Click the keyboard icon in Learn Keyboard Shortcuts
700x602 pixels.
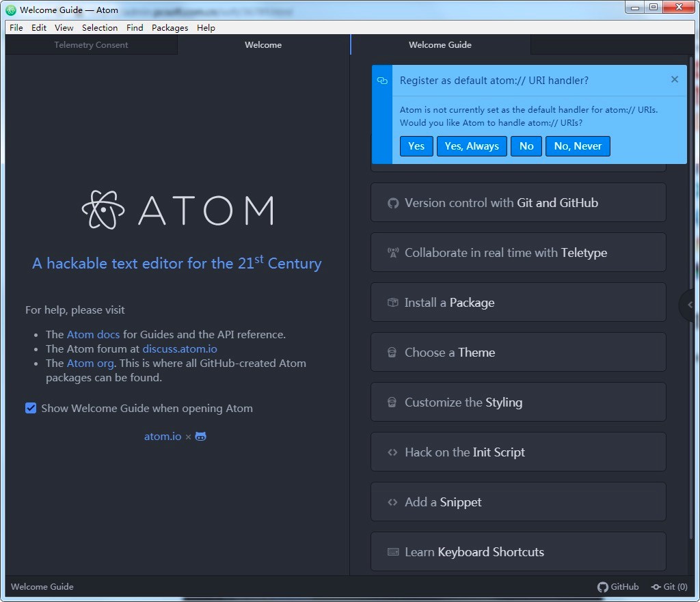coord(392,551)
